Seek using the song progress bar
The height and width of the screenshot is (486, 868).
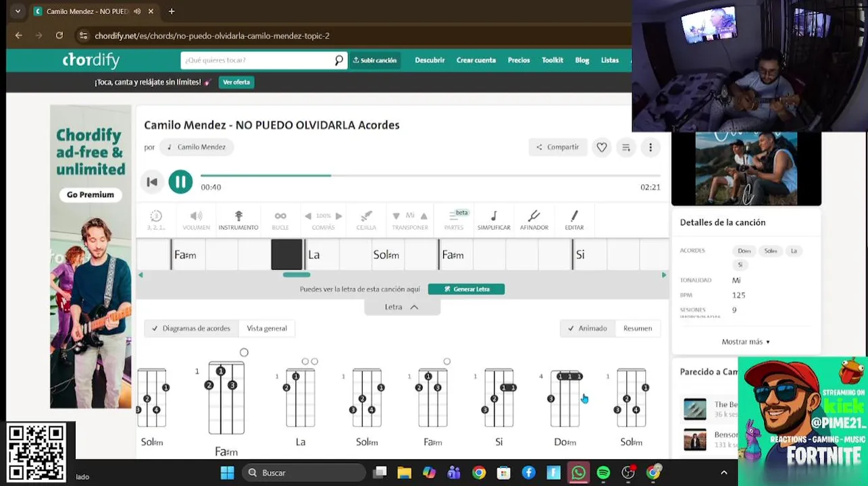click(430, 175)
